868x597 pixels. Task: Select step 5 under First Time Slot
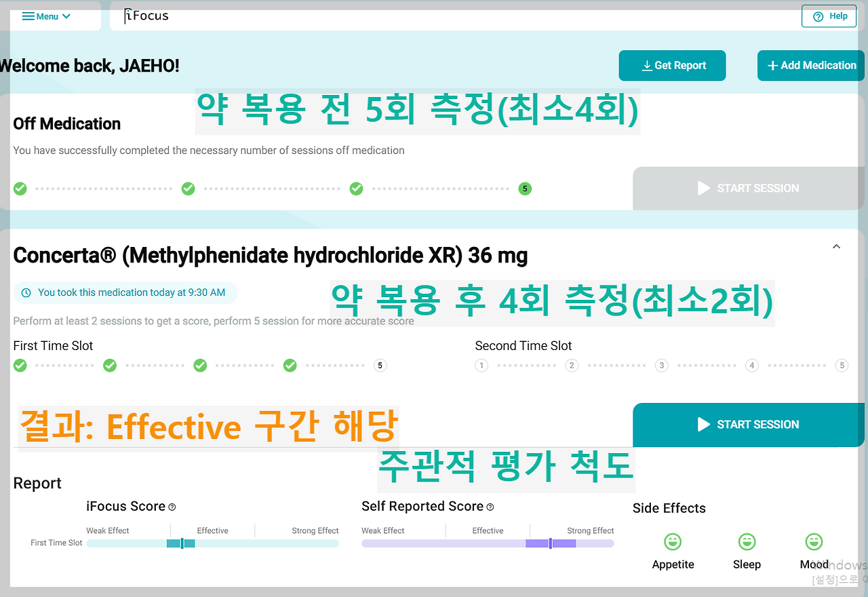(x=380, y=366)
